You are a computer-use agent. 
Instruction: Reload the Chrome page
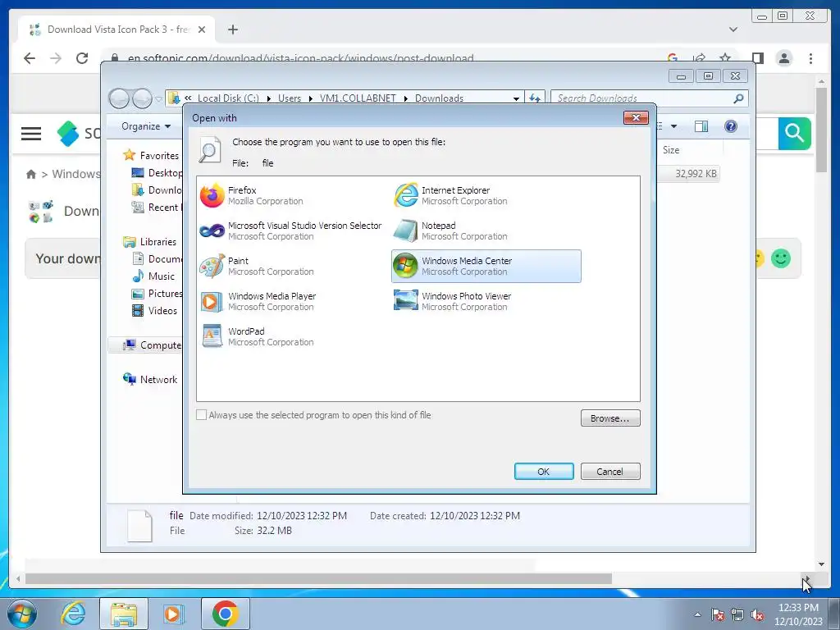click(82, 58)
